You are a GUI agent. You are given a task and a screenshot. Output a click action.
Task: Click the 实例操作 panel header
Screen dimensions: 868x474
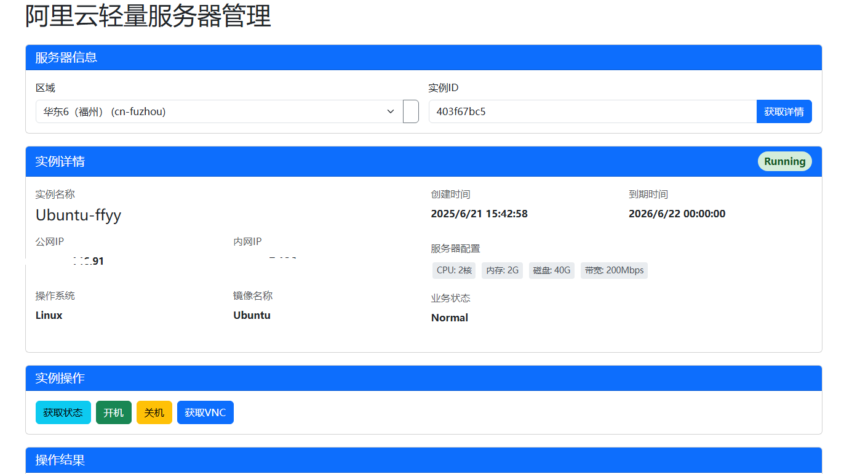point(424,378)
